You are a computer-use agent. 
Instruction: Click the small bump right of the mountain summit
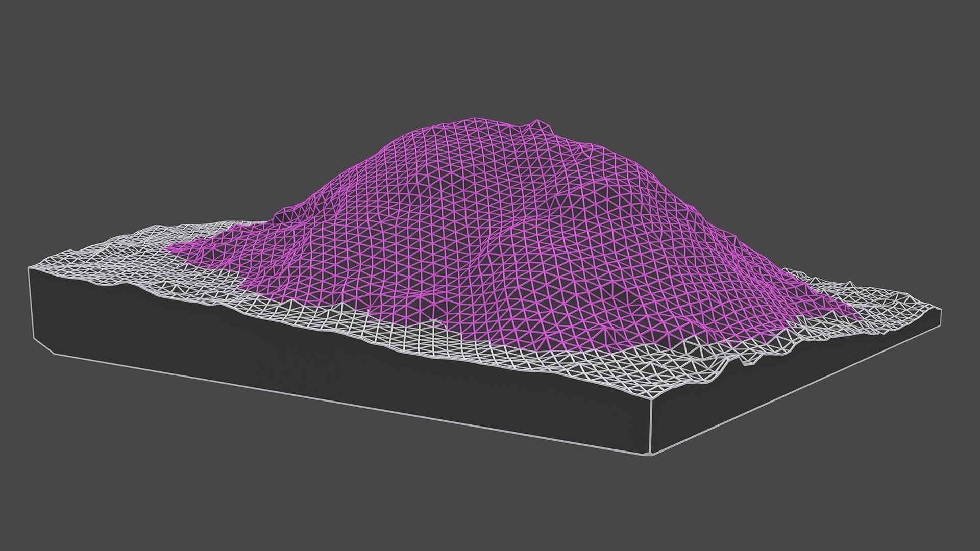coord(537,123)
